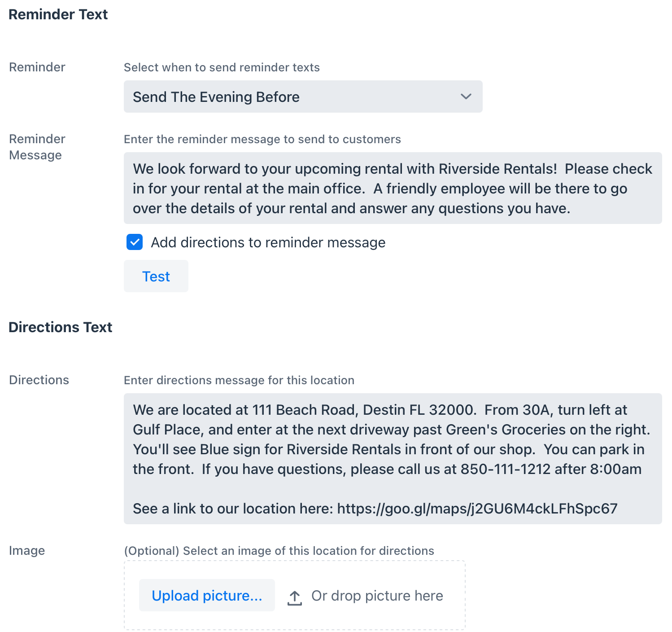Click the Select when to send reminder texts hint
The image size is (672, 632).
point(222,67)
